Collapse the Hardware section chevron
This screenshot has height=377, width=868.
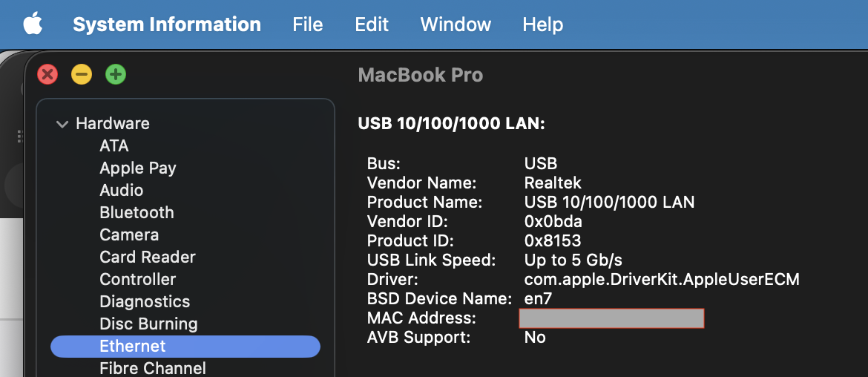click(x=62, y=124)
